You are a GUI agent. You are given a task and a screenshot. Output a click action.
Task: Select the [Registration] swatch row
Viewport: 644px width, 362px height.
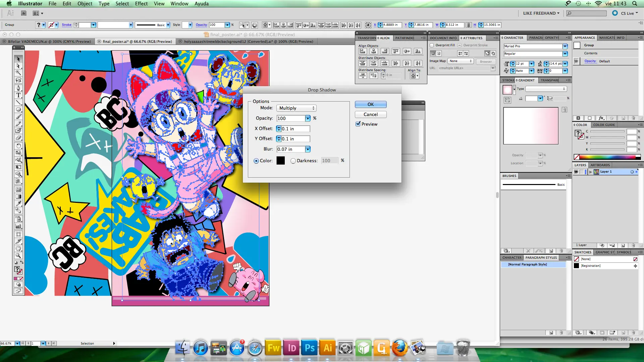[x=606, y=266]
